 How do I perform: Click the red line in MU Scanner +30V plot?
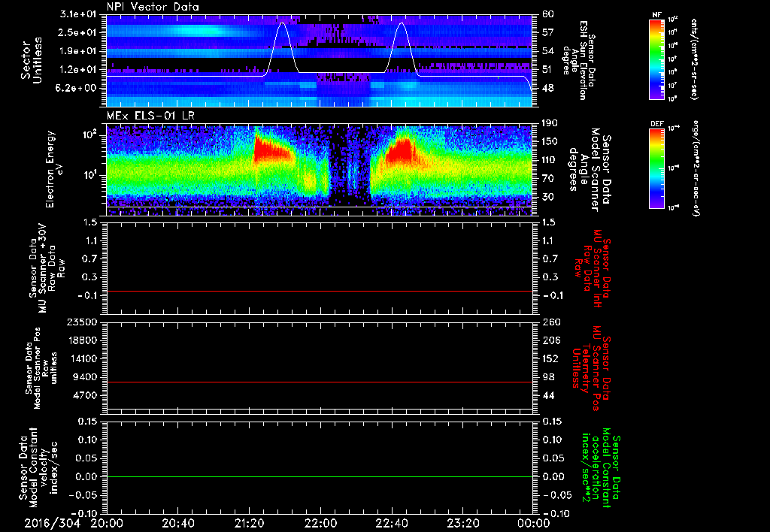click(x=320, y=291)
